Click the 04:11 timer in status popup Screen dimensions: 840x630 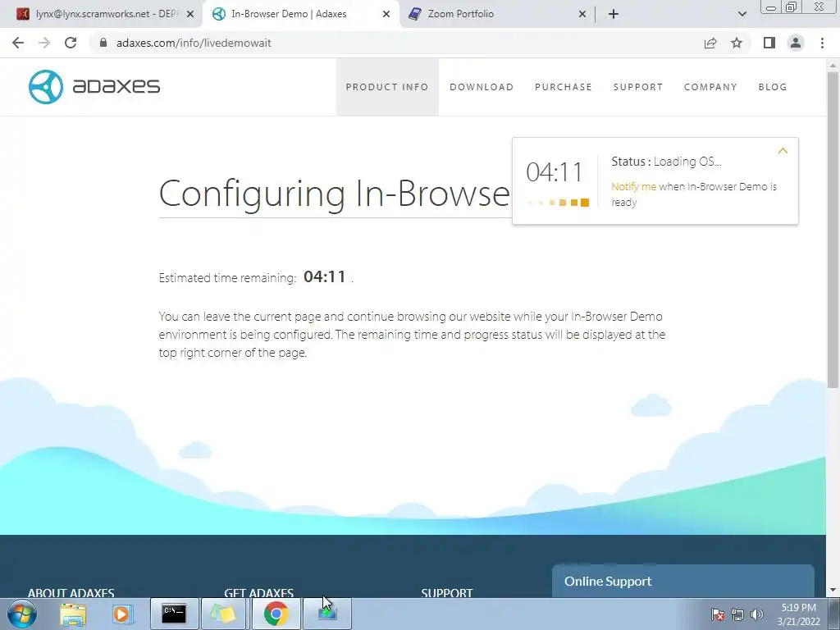point(554,172)
